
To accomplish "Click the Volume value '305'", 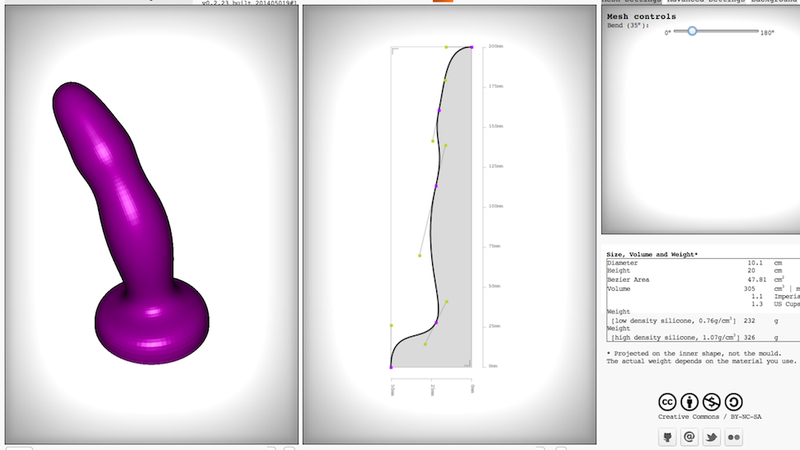I will click(749, 289).
